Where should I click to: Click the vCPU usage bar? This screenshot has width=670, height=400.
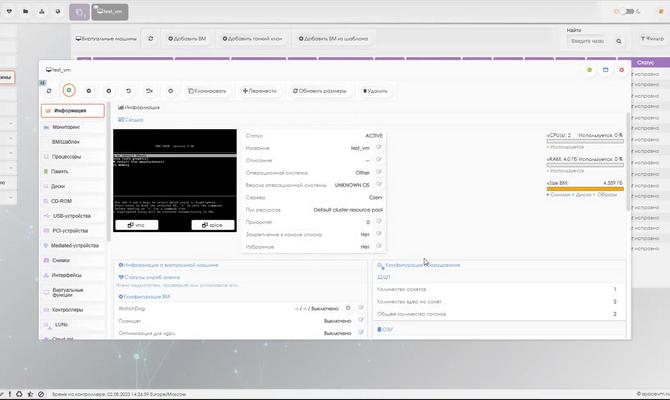pyautogui.click(x=585, y=141)
